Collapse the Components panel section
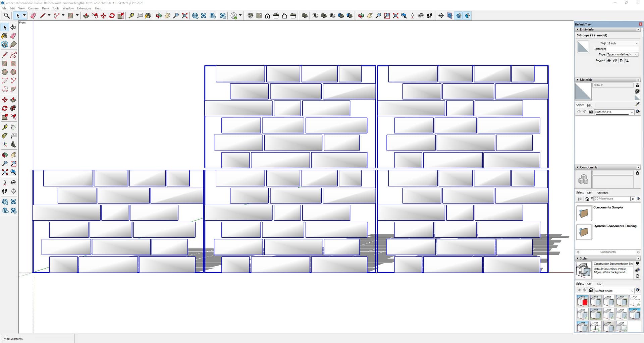The image size is (644, 343). pyautogui.click(x=578, y=167)
